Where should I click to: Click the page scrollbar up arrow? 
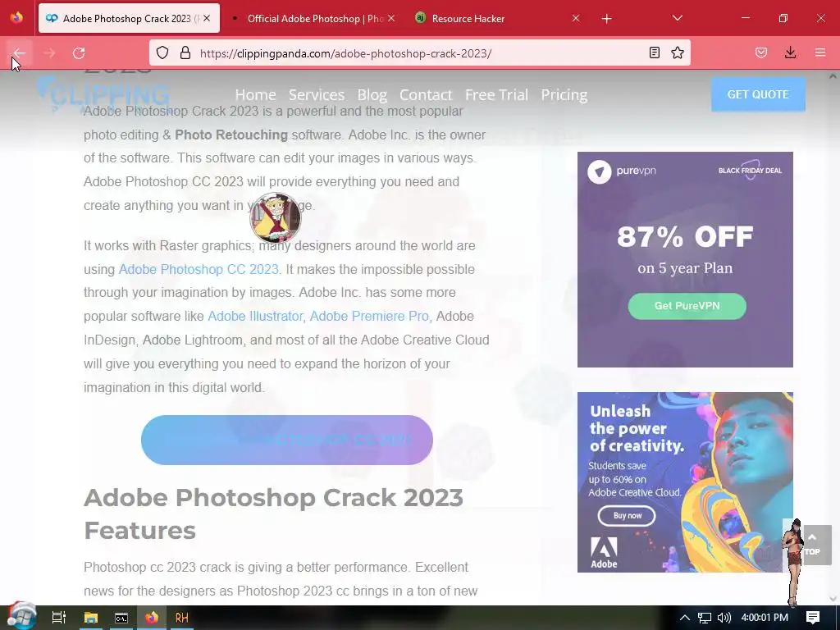click(833, 76)
